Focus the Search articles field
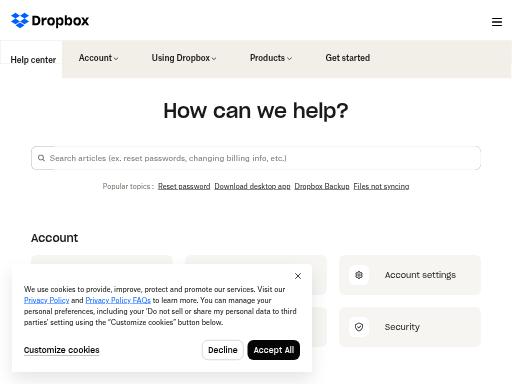Image resolution: width=512 pixels, height=384 pixels. [256, 158]
